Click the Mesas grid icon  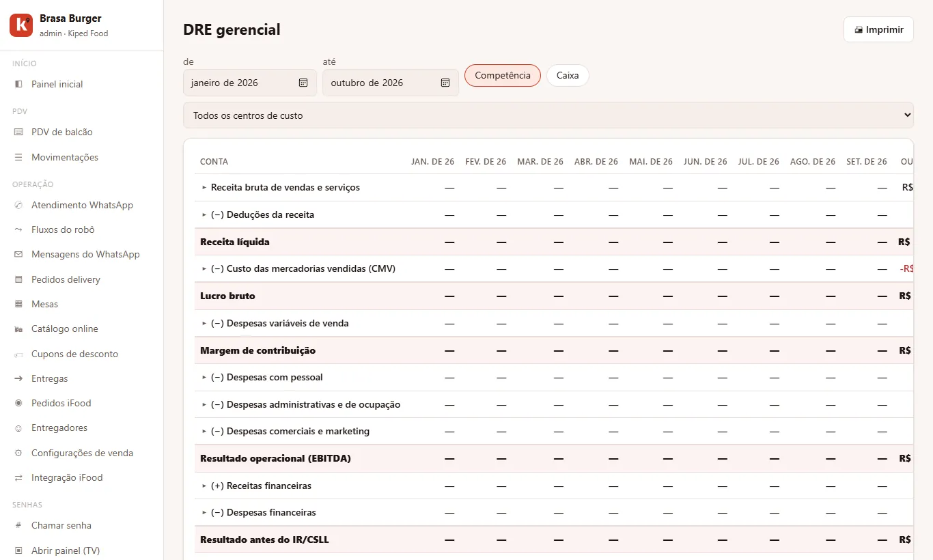coord(18,304)
